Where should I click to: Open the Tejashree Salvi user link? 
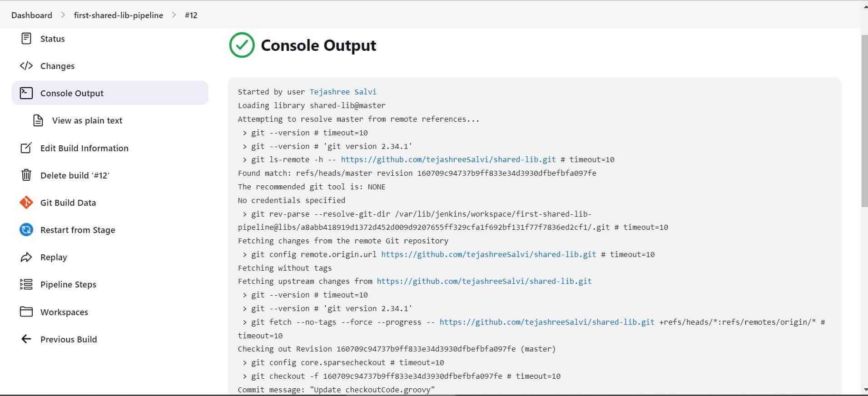coord(343,92)
